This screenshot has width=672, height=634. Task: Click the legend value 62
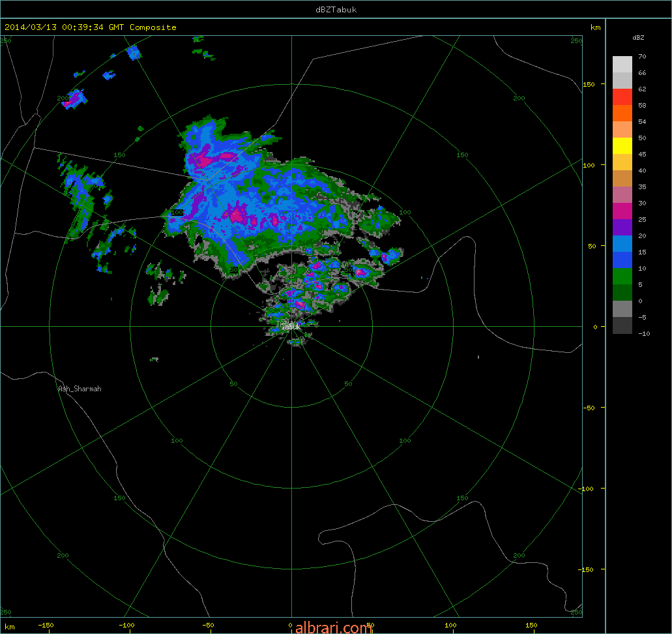(x=642, y=89)
